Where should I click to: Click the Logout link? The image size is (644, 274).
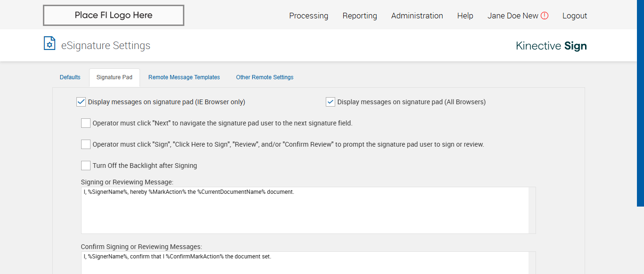(575, 16)
